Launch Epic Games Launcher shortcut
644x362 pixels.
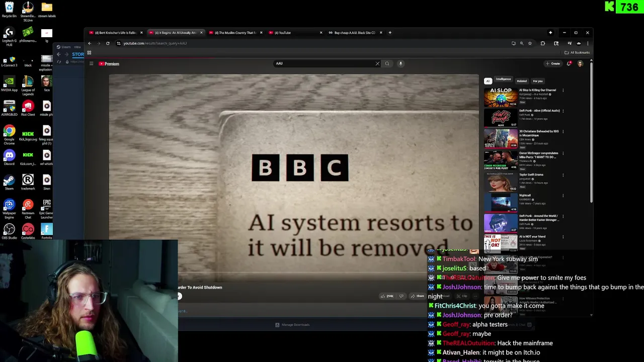click(46, 209)
